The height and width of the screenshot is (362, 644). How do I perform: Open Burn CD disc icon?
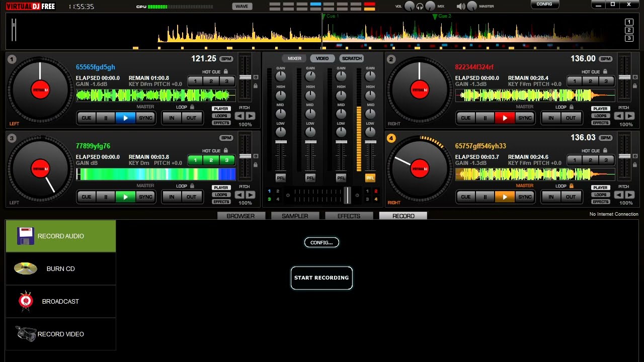pyautogui.click(x=26, y=268)
